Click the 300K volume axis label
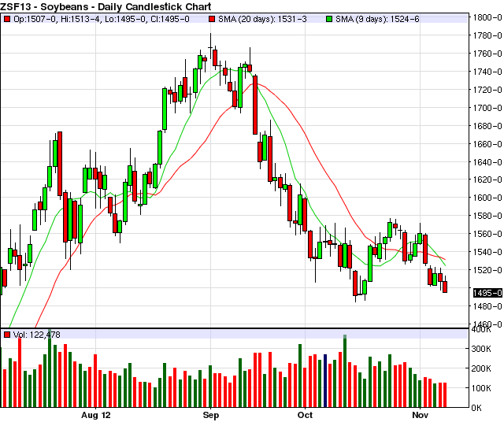The height and width of the screenshot is (422, 504). tap(481, 349)
